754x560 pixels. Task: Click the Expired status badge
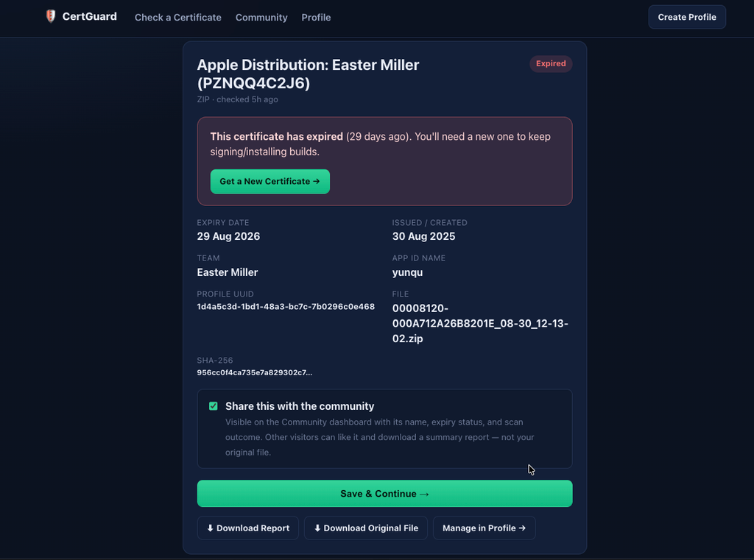[551, 63]
